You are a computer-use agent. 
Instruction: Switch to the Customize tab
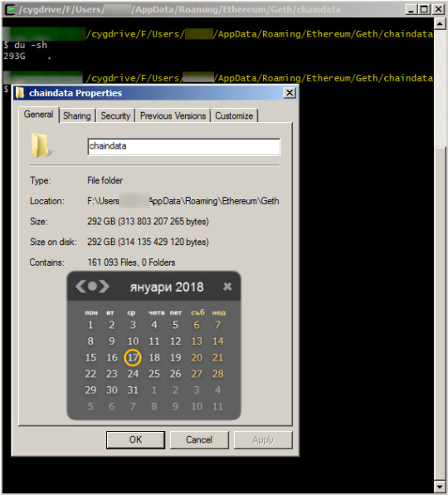(x=234, y=115)
